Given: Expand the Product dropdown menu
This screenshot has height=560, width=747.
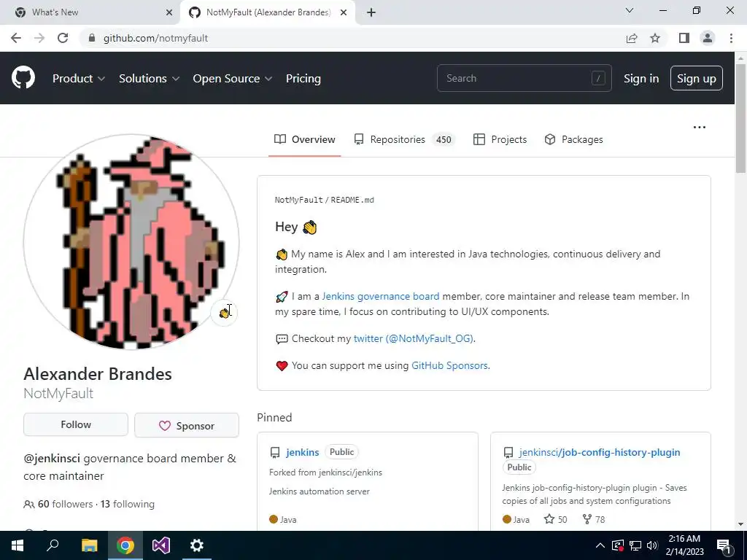Looking at the screenshot, I should coord(79,79).
